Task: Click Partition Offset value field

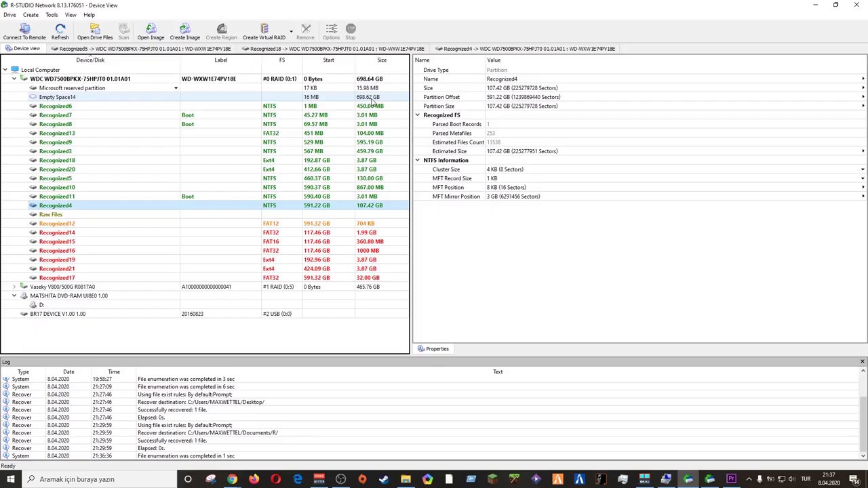Action: [x=674, y=97]
